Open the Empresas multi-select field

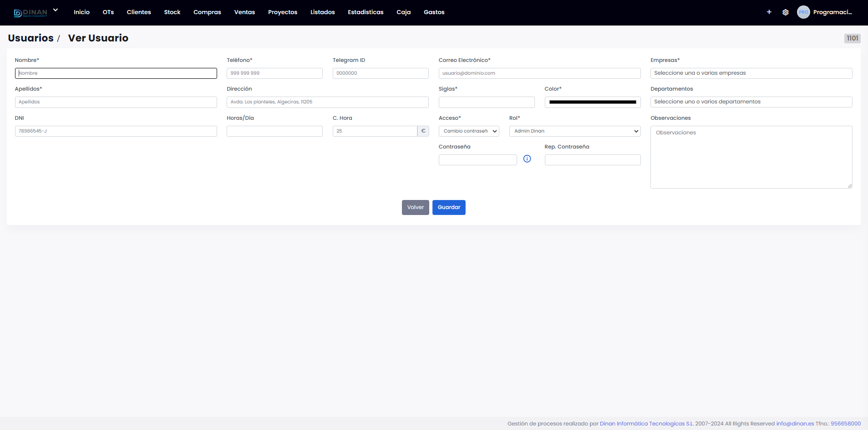pos(751,73)
